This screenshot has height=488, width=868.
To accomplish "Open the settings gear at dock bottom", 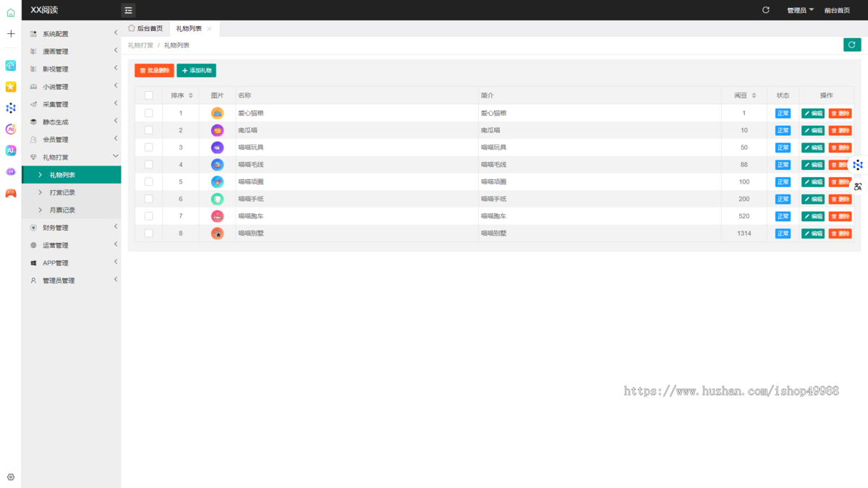I will point(11,477).
